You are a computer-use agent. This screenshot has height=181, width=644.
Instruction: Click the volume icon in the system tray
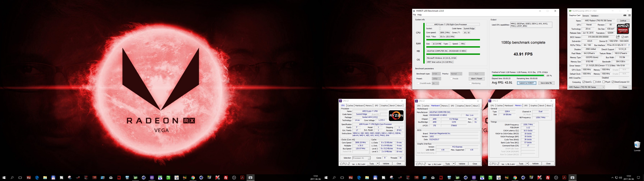point(621,177)
